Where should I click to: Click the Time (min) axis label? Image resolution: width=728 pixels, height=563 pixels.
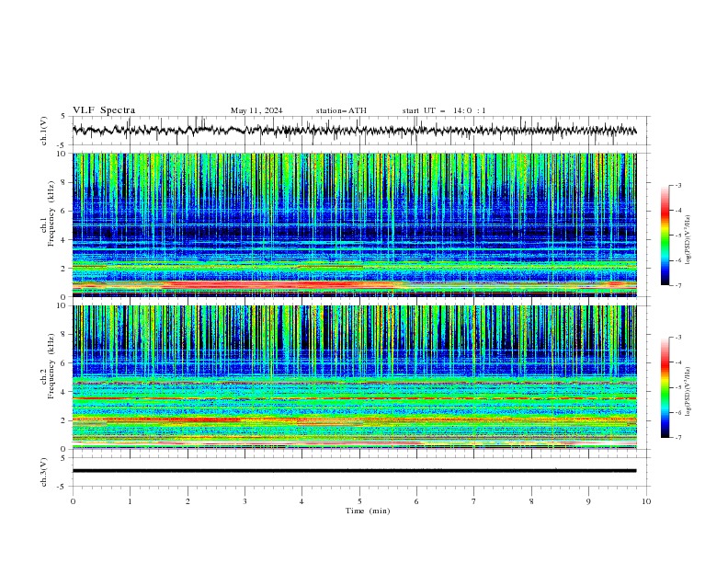pyautogui.click(x=368, y=511)
